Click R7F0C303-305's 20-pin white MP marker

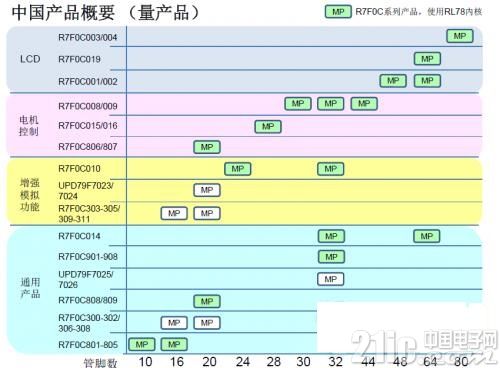pos(207,213)
